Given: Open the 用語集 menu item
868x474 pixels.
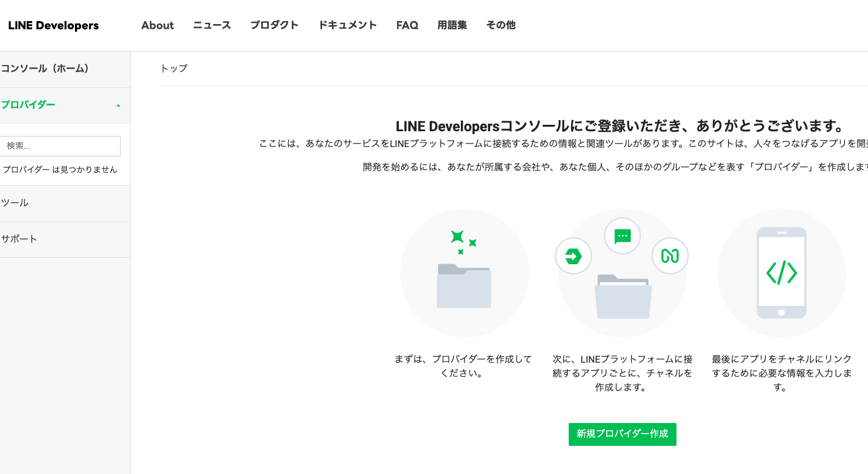Looking at the screenshot, I should pos(452,25).
